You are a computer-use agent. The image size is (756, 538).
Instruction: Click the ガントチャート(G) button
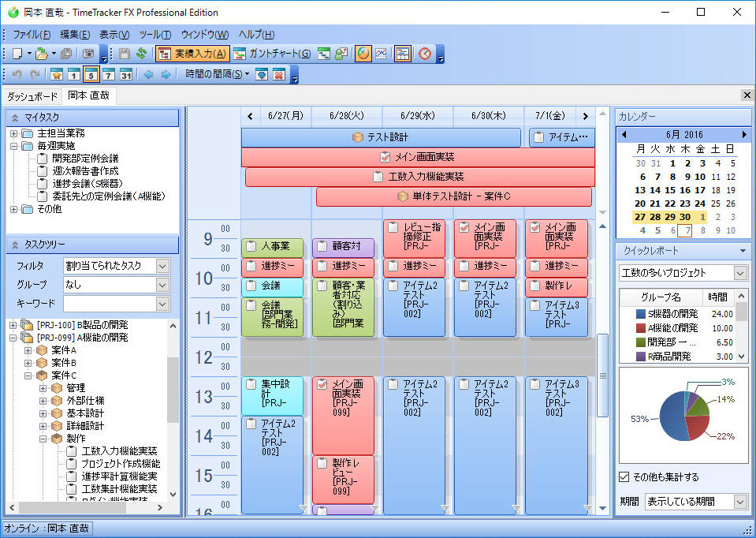point(271,54)
